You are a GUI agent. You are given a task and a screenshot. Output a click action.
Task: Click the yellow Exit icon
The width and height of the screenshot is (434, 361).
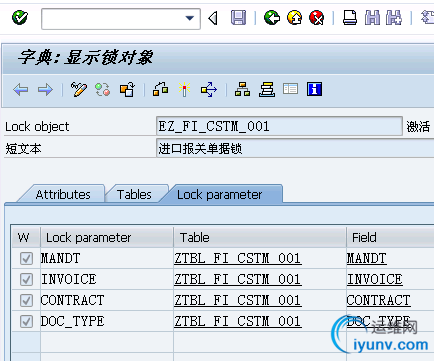[294, 18]
